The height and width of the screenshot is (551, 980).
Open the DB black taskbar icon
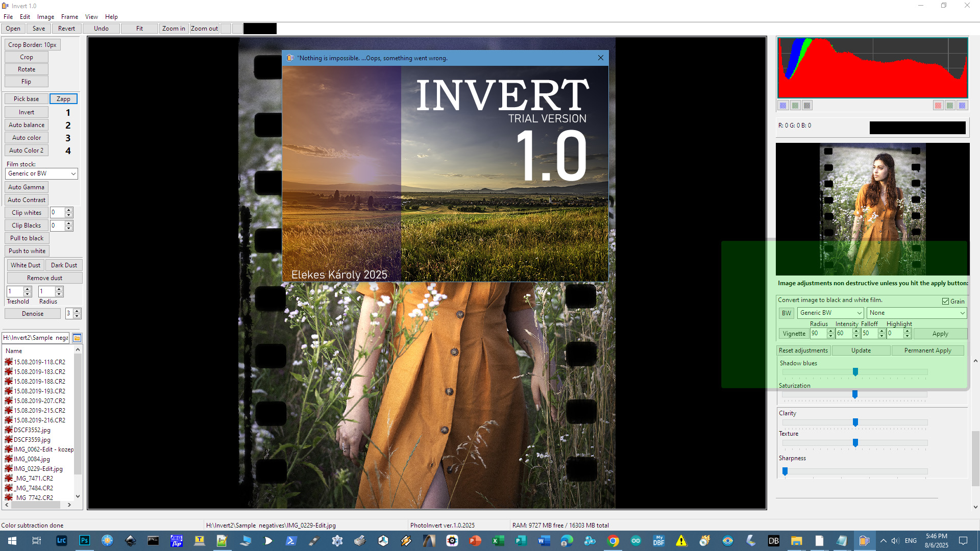774,541
